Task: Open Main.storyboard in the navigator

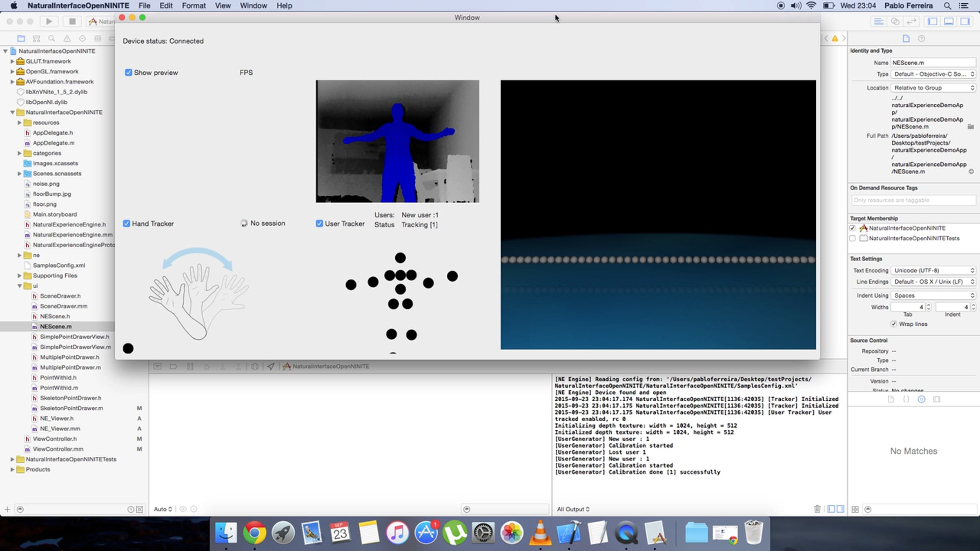Action: pyautogui.click(x=55, y=214)
